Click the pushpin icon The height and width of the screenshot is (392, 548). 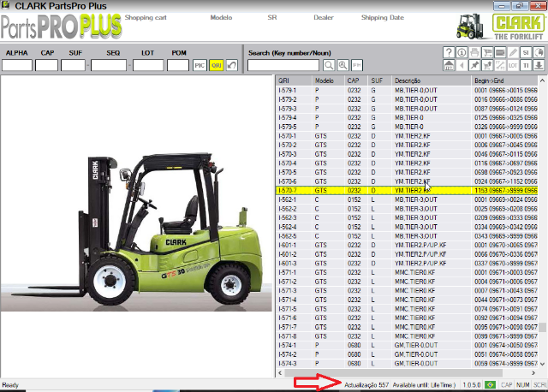tap(474, 65)
